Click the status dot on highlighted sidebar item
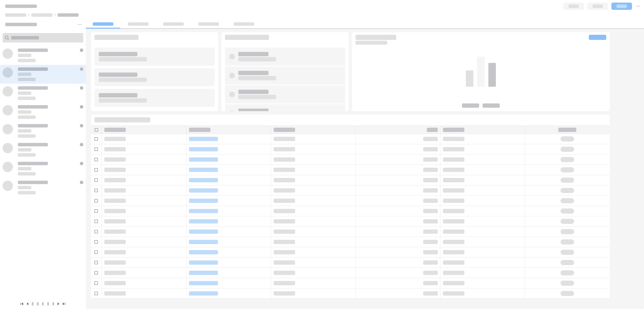 point(81,69)
